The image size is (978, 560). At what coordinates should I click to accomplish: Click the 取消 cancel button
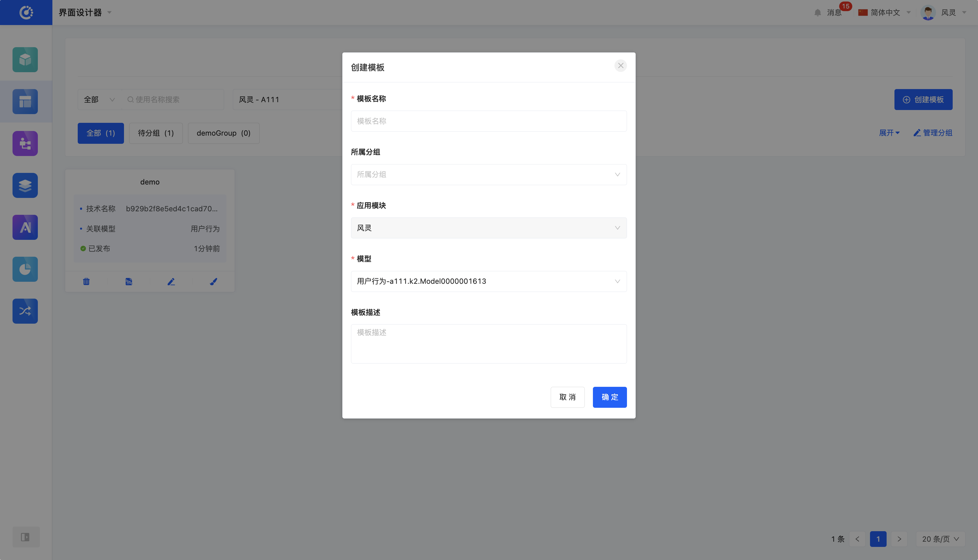[567, 397]
